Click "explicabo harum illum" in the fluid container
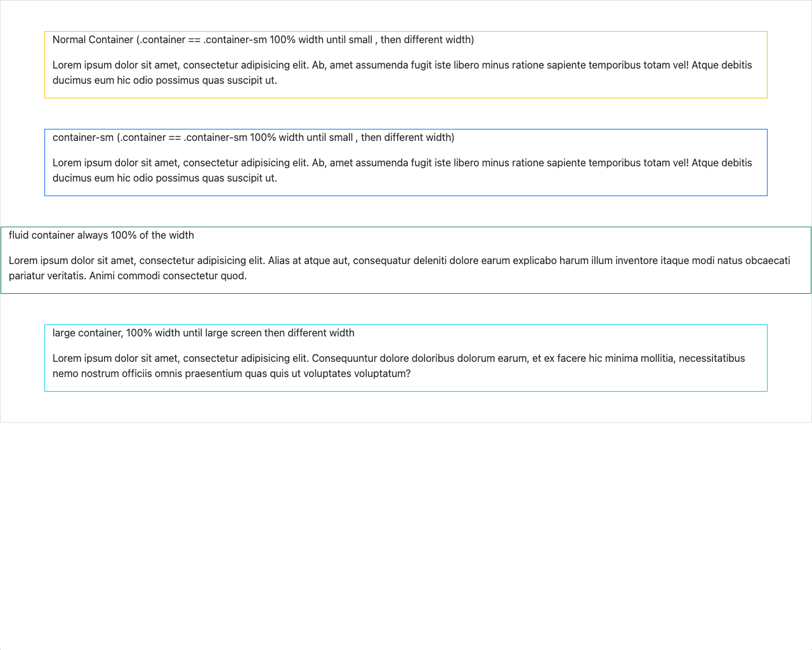This screenshot has width=812, height=650. 562,261
